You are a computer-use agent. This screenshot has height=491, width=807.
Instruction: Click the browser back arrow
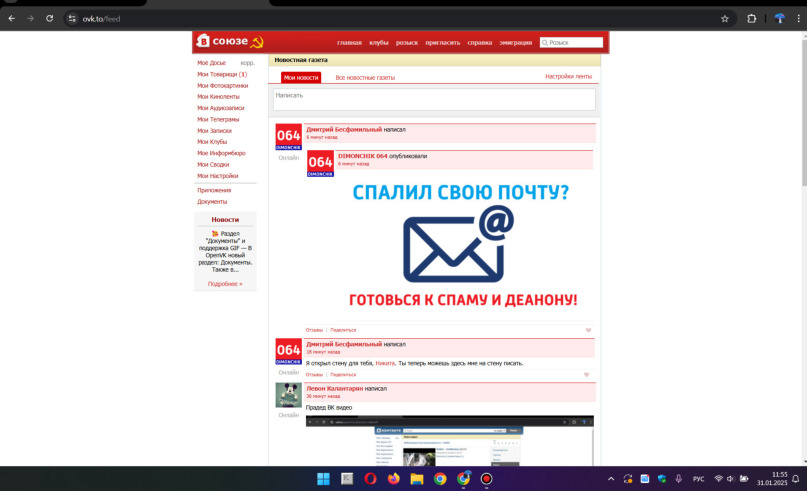pos(11,19)
